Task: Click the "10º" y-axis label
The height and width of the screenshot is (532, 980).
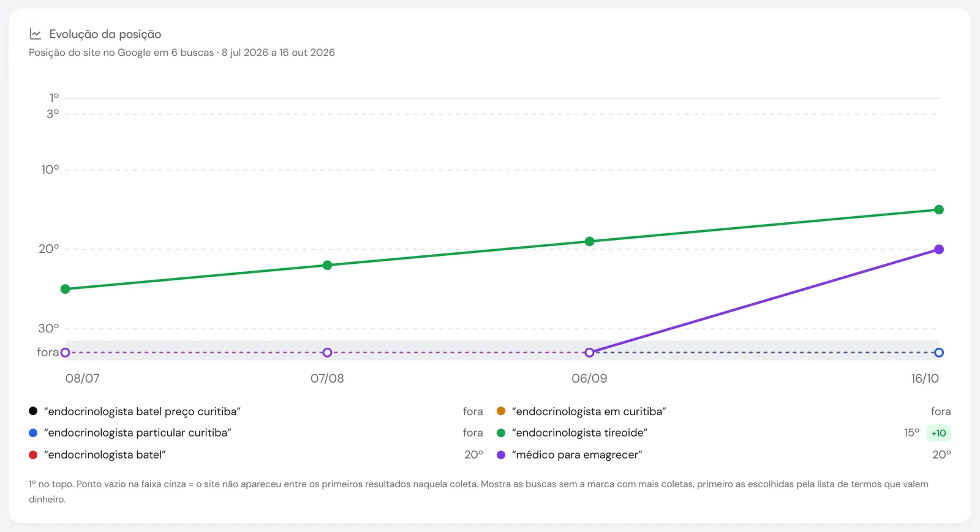Action: click(50, 170)
